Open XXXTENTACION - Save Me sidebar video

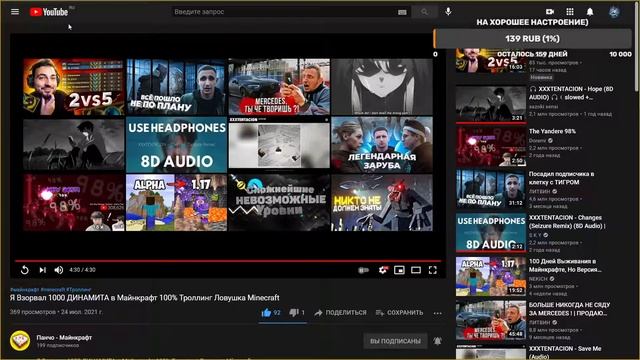(565, 352)
